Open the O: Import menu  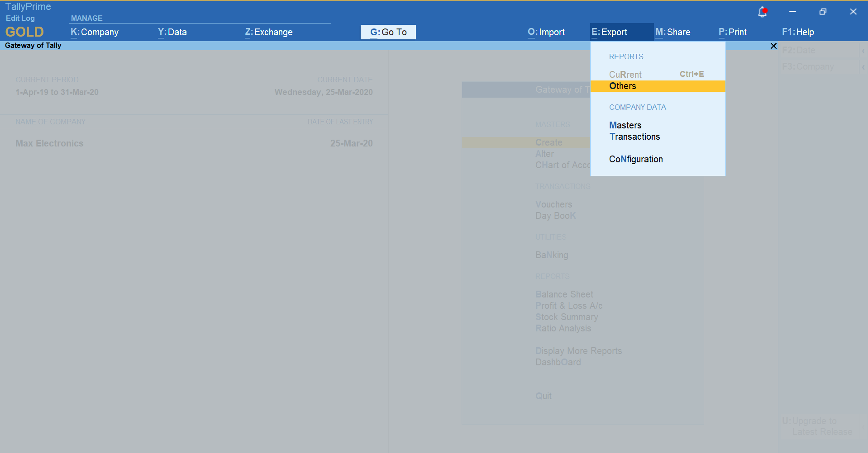(546, 32)
